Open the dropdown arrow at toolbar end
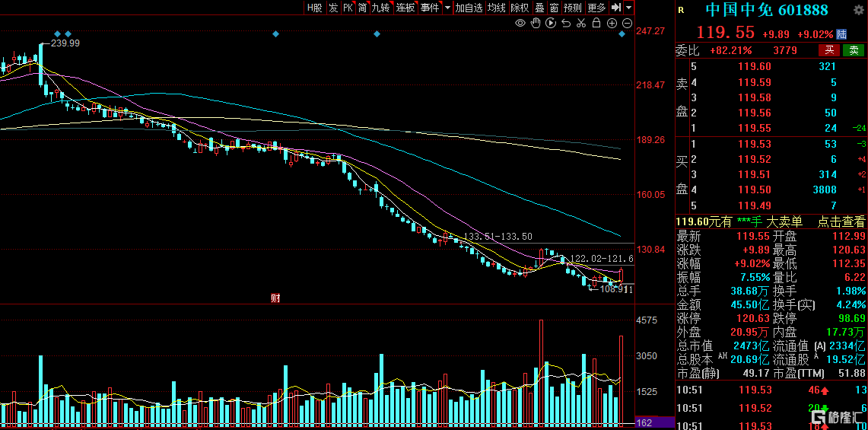Viewport: 868px width, 430px height. 628,7
